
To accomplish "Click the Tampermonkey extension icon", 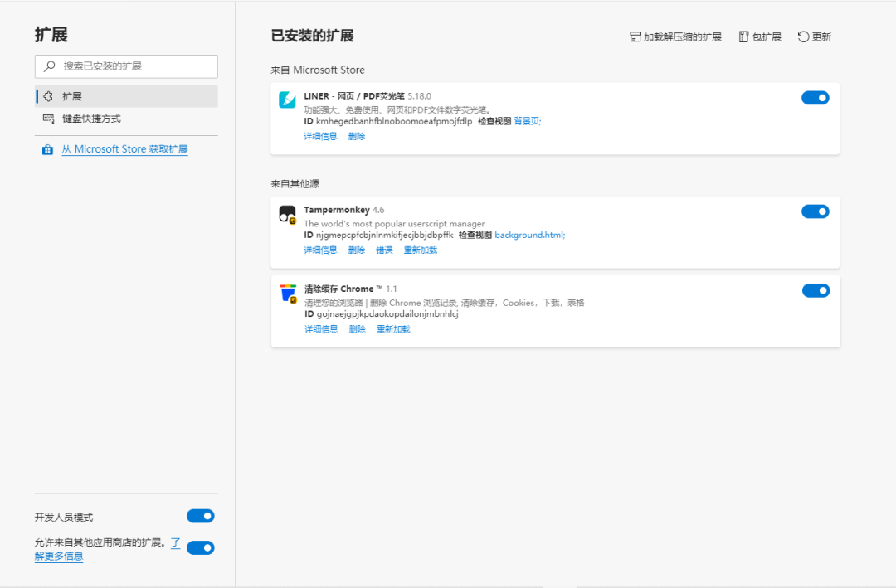I will [x=287, y=214].
